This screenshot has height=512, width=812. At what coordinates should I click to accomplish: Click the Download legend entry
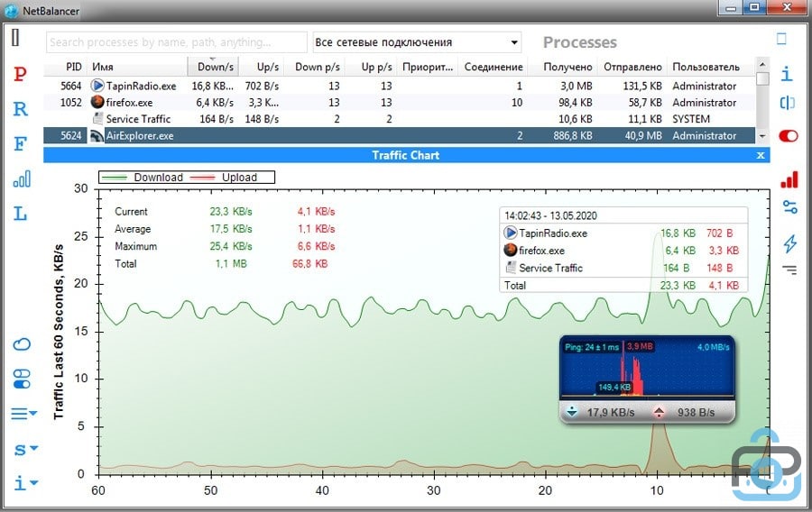click(x=143, y=178)
